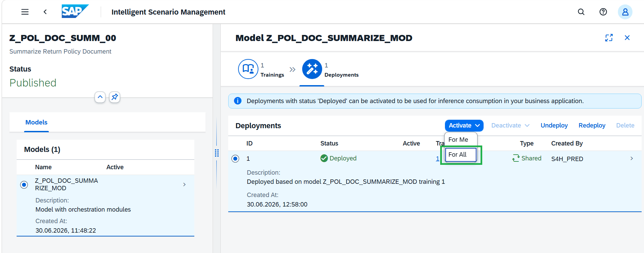Click Summarize Return Policy Document subtitle

coord(60,52)
